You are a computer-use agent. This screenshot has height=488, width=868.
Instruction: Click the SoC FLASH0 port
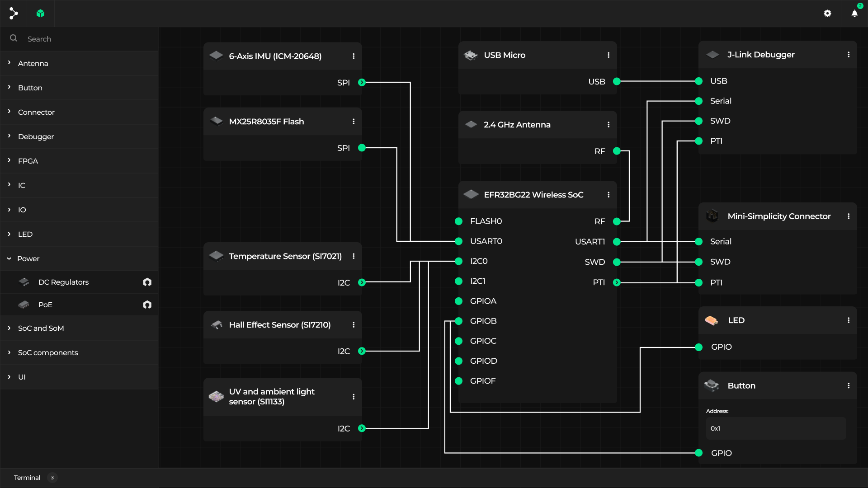[x=458, y=221]
